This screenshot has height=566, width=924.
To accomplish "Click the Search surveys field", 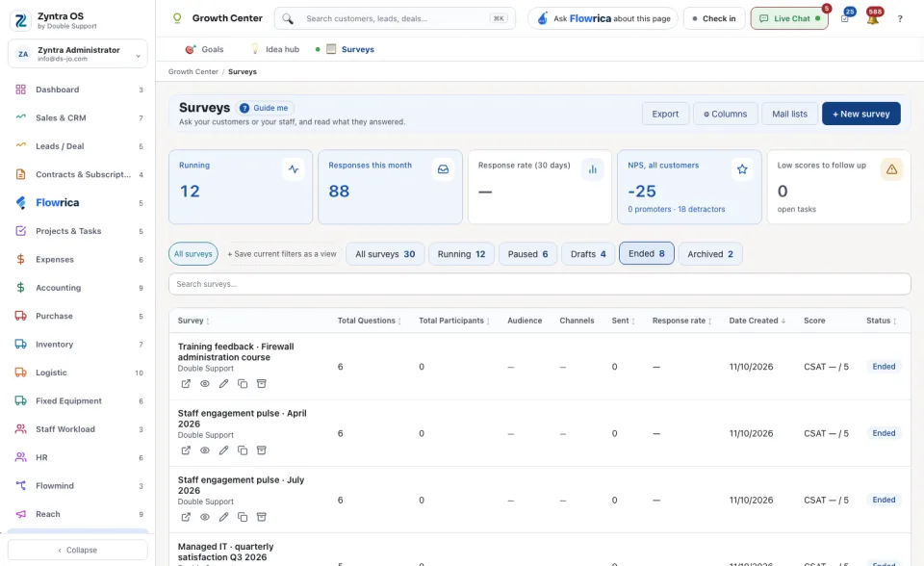I will 539,284.
